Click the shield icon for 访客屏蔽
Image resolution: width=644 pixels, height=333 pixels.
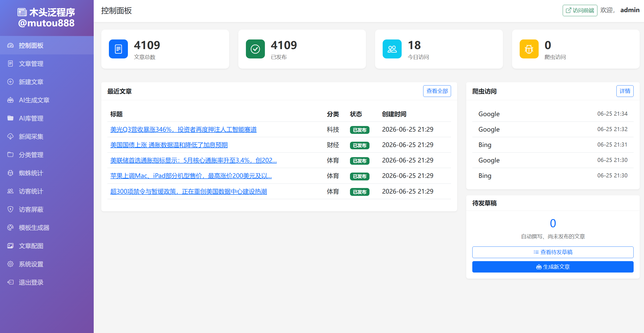click(x=10, y=210)
